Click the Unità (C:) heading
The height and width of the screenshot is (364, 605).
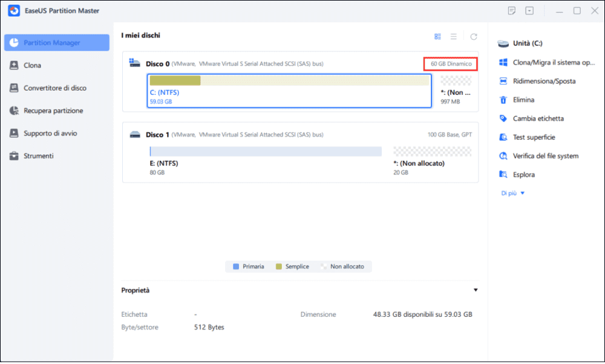[528, 43]
